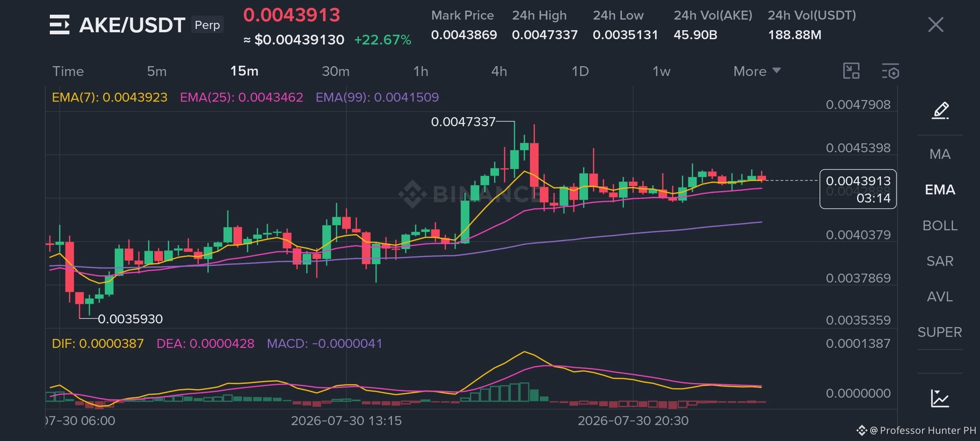Tap the Perp contract badge
Viewport: 980px width, 441px height.
207,25
